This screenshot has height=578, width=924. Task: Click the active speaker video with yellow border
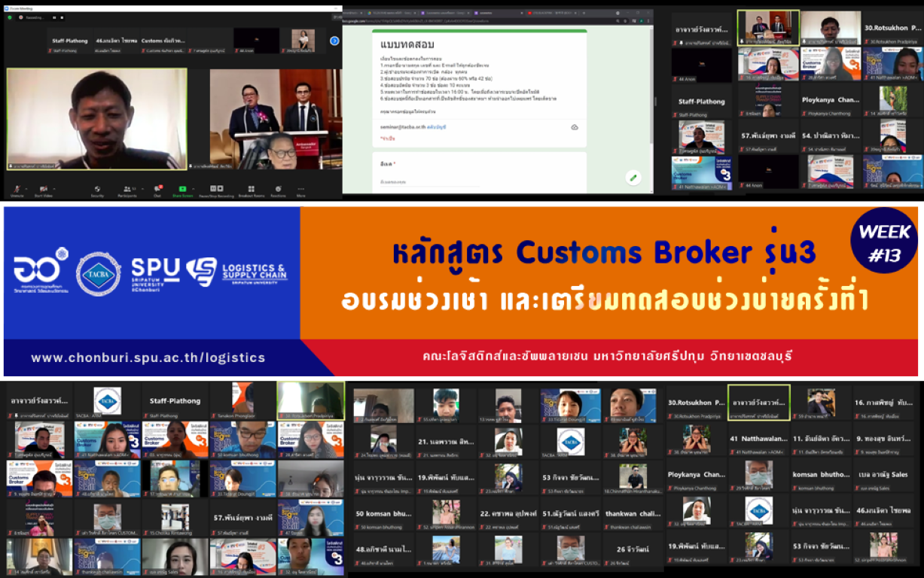pos(97,118)
